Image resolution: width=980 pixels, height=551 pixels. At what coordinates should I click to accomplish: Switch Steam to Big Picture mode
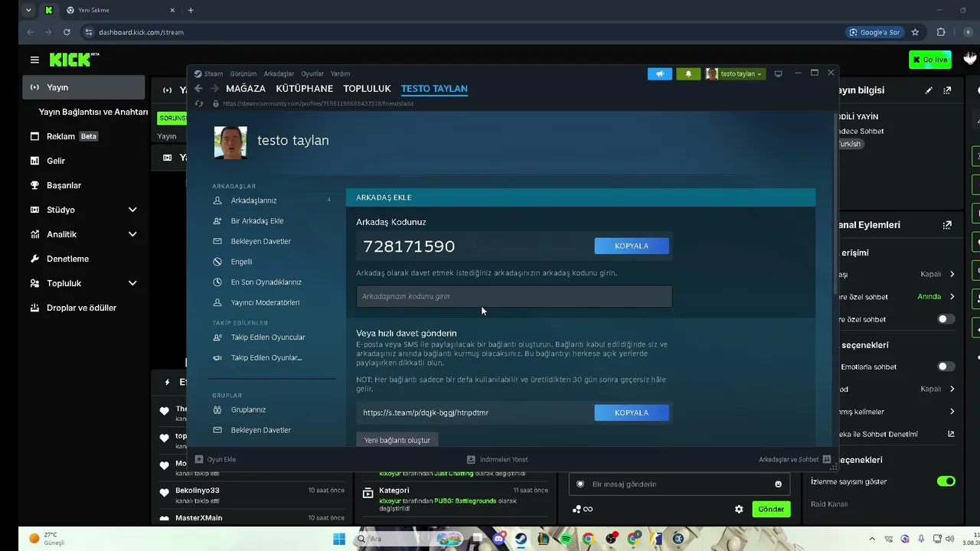coord(779,73)
